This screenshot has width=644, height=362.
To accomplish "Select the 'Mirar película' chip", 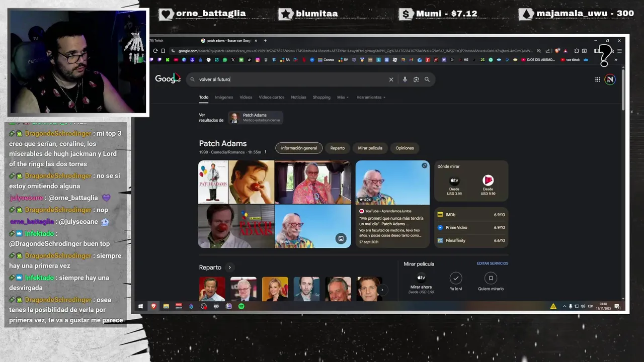I will 370,148.
